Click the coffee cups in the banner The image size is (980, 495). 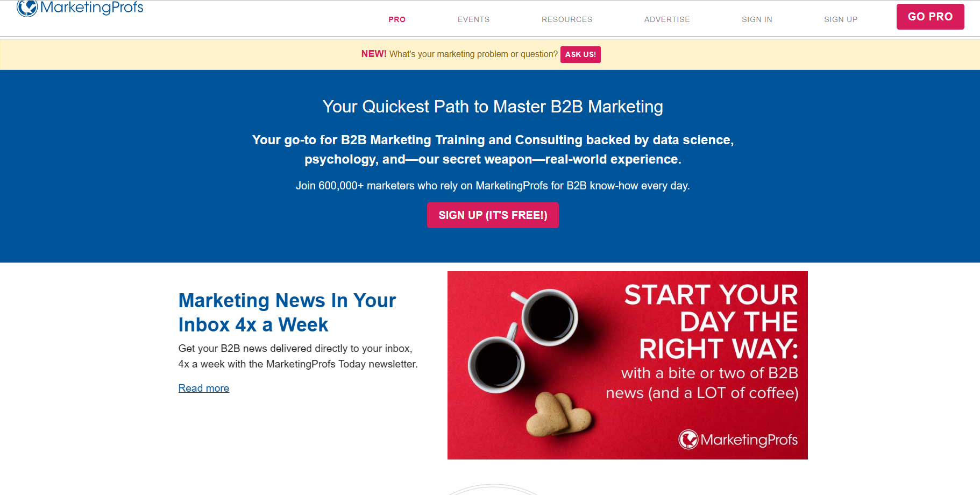[522, 340]
